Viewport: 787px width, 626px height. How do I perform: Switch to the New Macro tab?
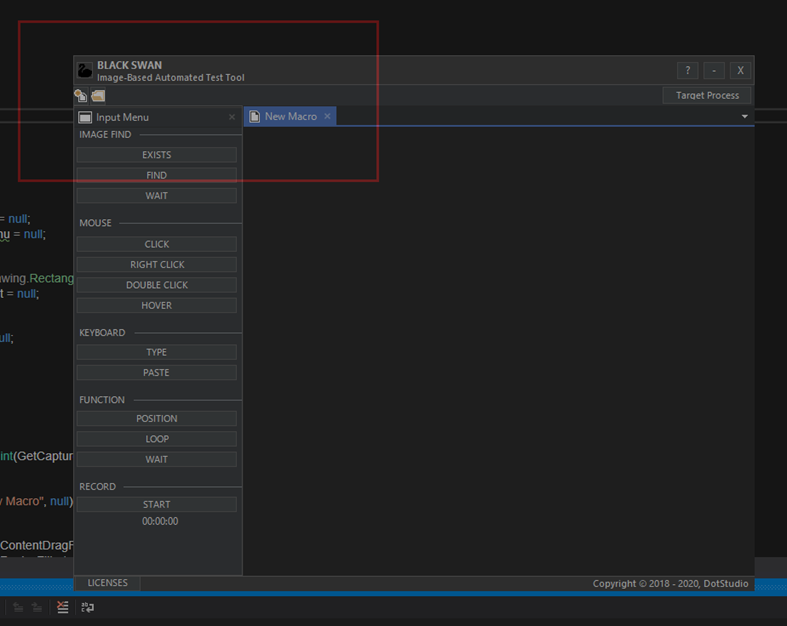pos(290,116)
